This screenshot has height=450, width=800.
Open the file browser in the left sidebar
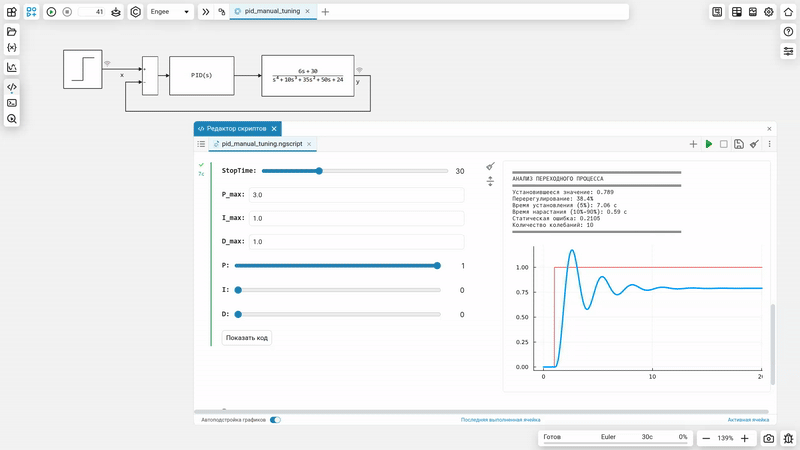[x=12, y=31]
